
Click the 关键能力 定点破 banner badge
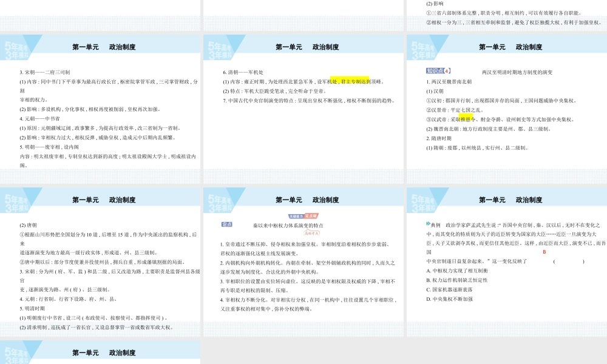click(x=303, y=216)
